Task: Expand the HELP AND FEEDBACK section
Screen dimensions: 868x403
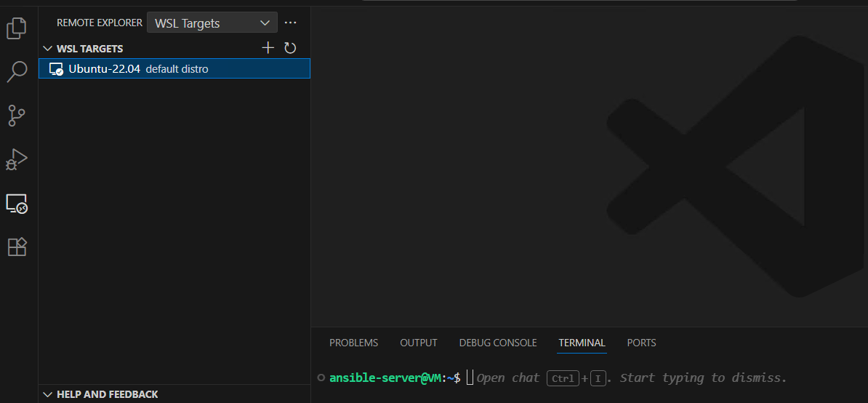Action: (x=47, y=394)
